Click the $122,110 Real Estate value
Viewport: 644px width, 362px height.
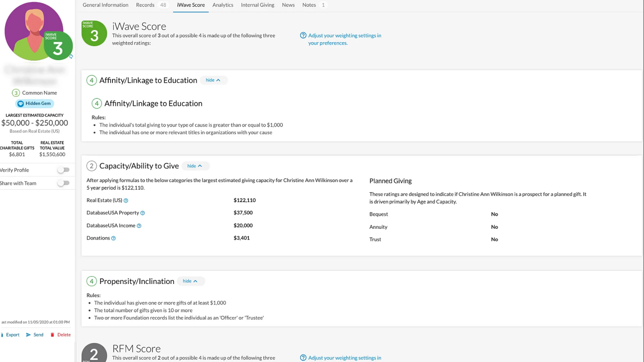245,200
